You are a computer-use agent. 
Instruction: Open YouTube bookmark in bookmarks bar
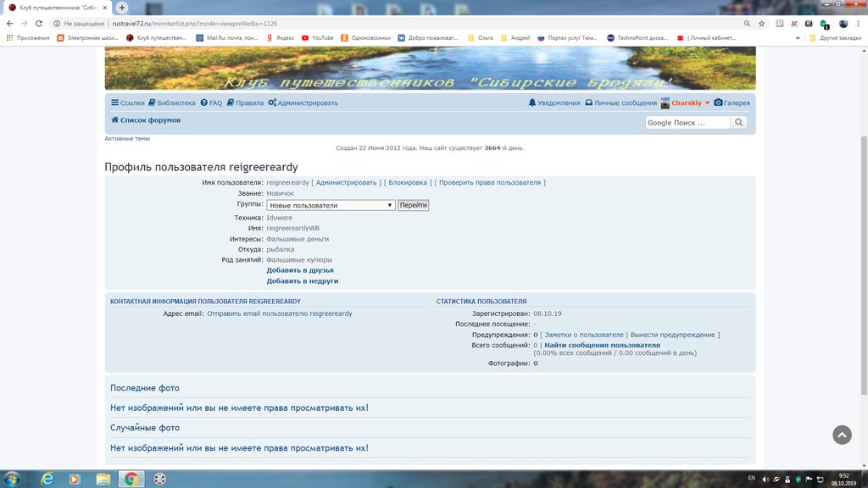(x=318, y=38)
